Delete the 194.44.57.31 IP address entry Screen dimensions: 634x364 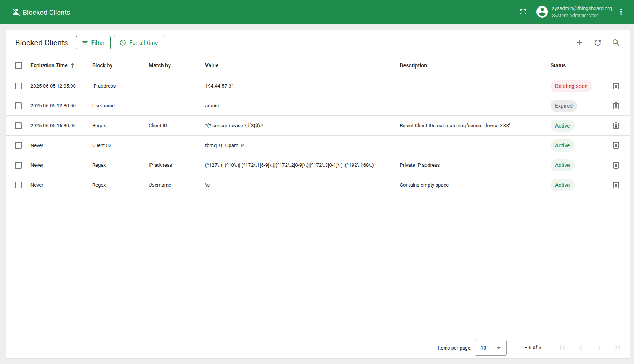click(616, 86)
